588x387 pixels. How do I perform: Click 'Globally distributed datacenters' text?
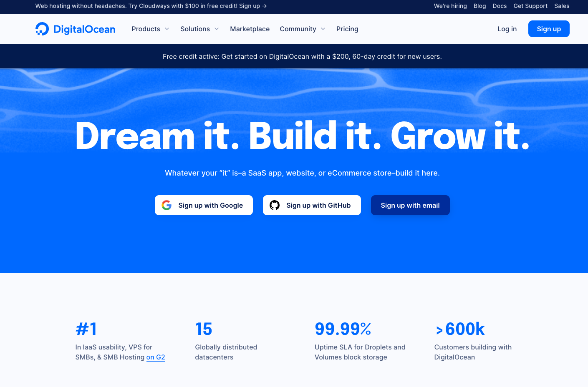click(x=226, y=352)
